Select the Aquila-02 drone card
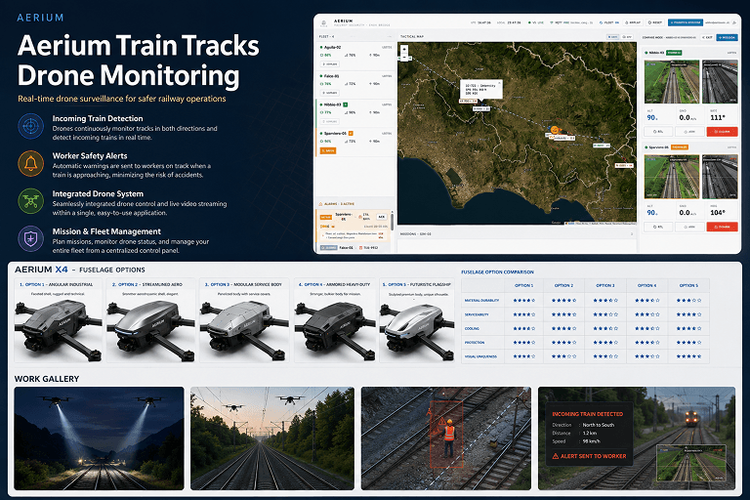This screenshot has width=750, height=500. pos(355,56)
